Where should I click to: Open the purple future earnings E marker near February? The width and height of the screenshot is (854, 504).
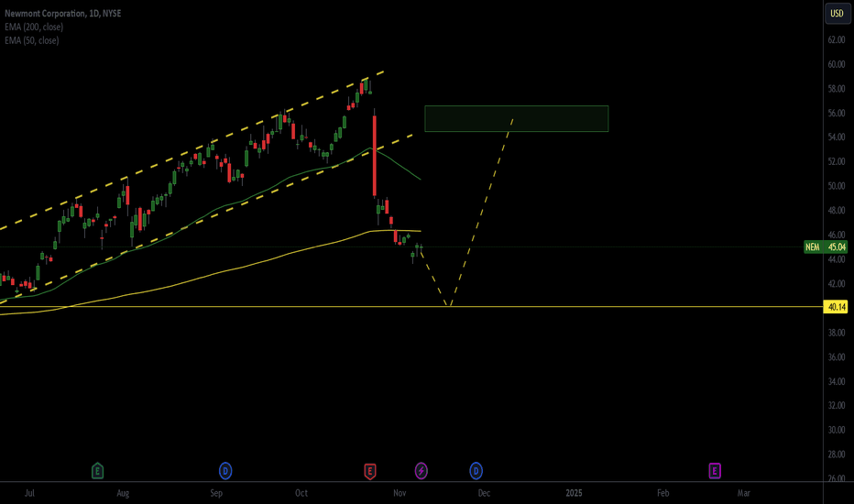(x=715, y=471)
